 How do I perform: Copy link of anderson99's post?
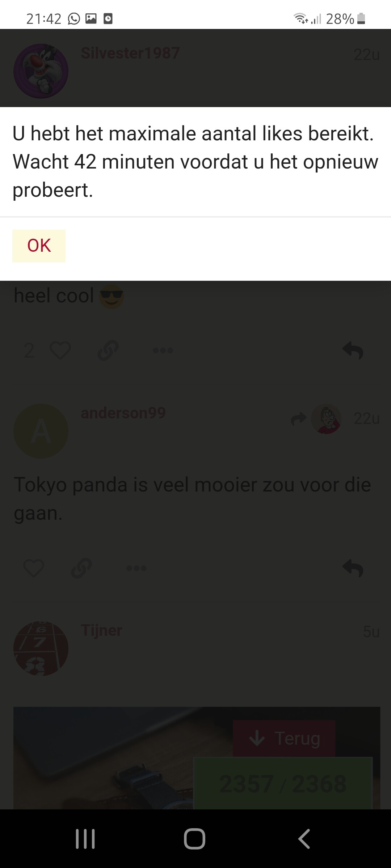pyautogui.click(x=81, y=568)
